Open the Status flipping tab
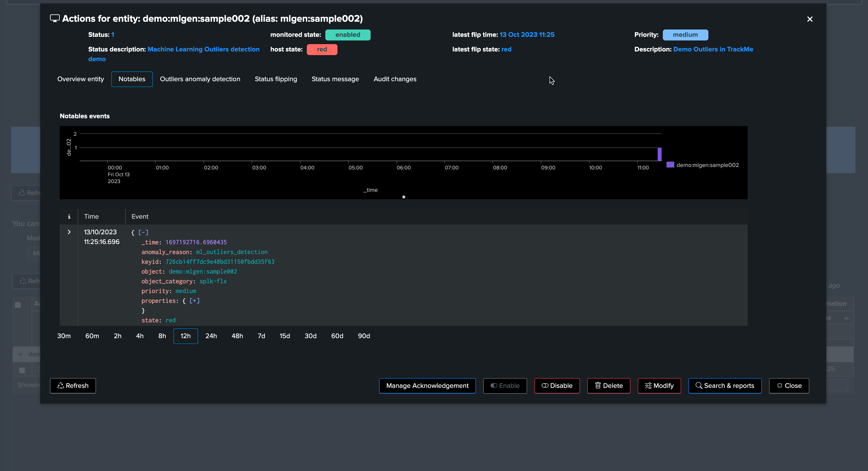This screenshot has height=471, width=868. click(x=276, y=79)
